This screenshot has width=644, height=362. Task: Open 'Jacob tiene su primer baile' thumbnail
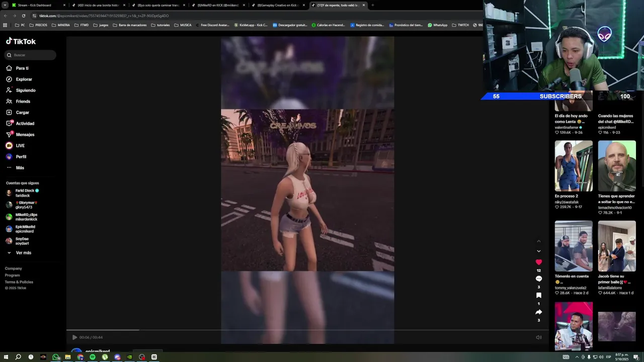tap(617, 246)
